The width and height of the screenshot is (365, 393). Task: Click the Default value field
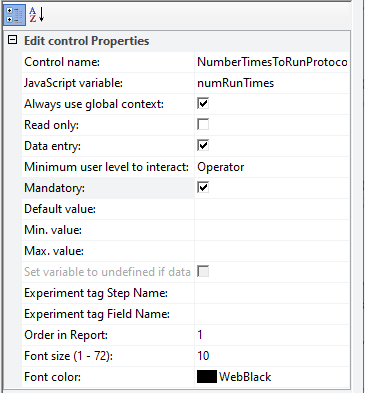(x=272, y=209)
